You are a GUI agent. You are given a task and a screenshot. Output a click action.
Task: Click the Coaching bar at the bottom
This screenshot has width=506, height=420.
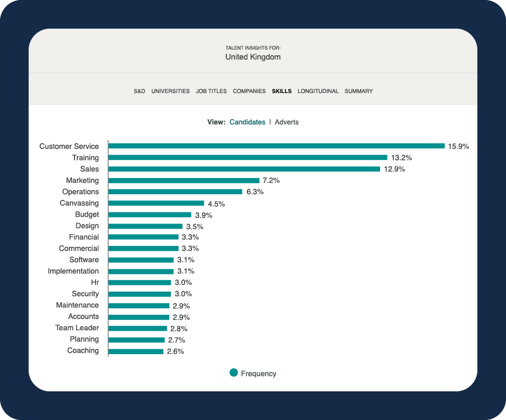(136, 351)
